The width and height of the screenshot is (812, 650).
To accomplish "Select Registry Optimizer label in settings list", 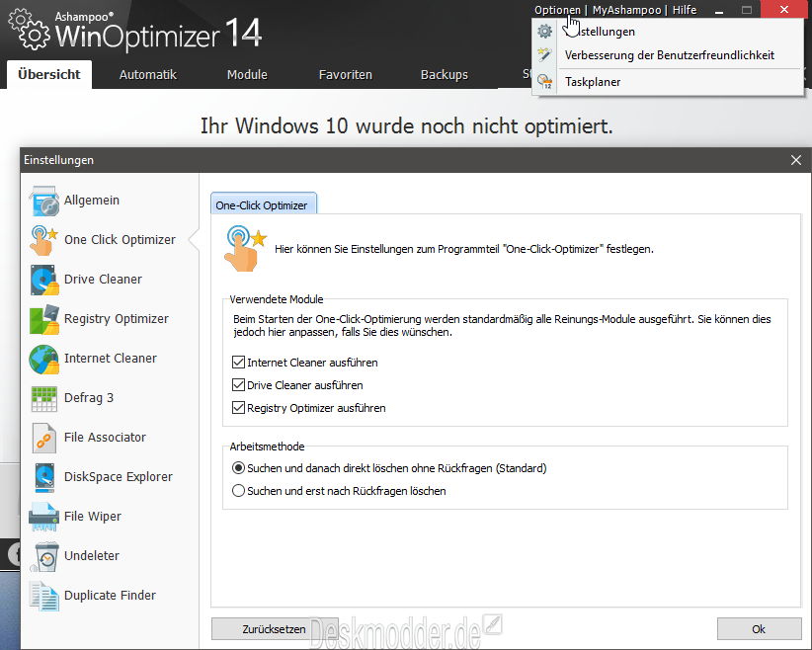I will tap(117, 319).
